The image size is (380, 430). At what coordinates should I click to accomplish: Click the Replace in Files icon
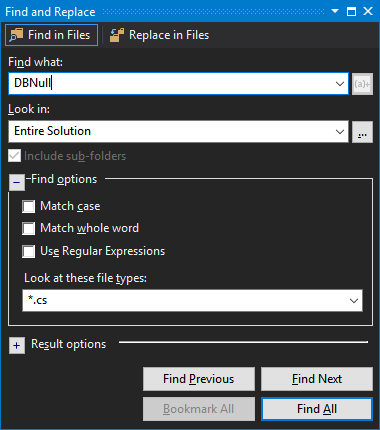click(x=117, y=35)
